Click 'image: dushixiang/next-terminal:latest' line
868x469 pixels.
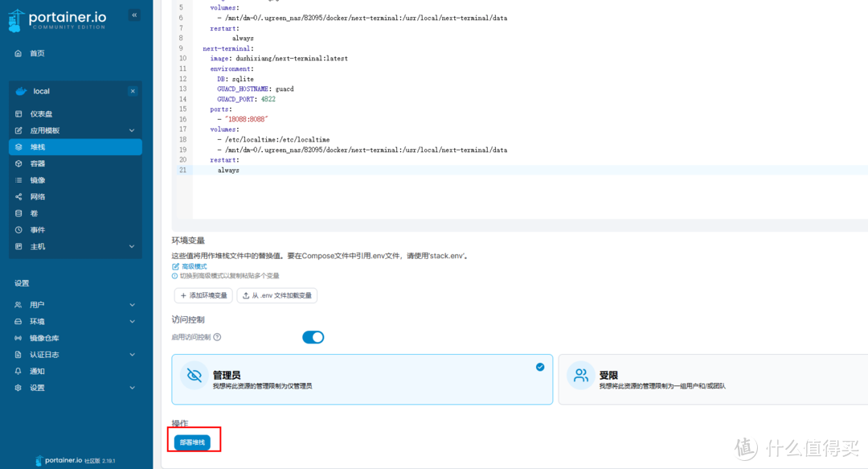click(x=278, y=58)
